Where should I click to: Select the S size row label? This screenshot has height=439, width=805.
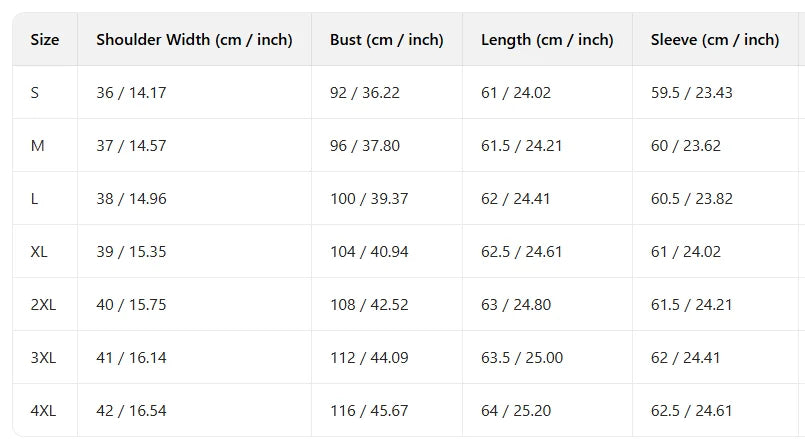(35, 93)
